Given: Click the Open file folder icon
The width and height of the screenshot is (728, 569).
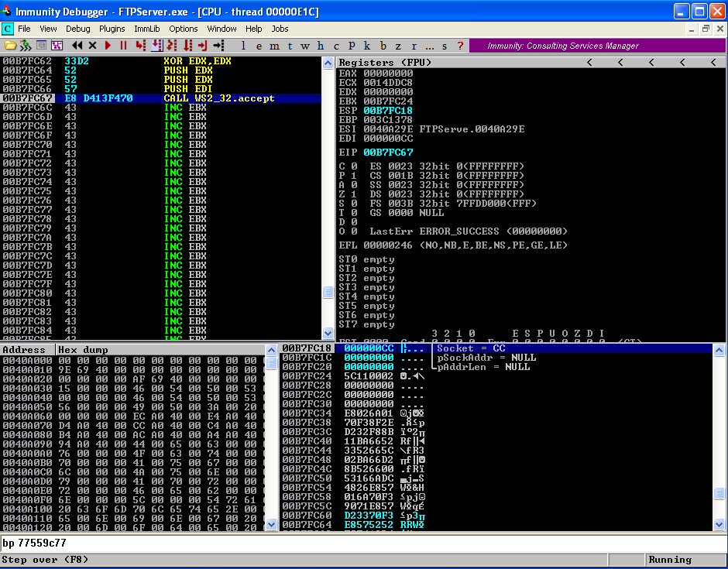Looking at the screenshot, I should click(x=10, y=46).
